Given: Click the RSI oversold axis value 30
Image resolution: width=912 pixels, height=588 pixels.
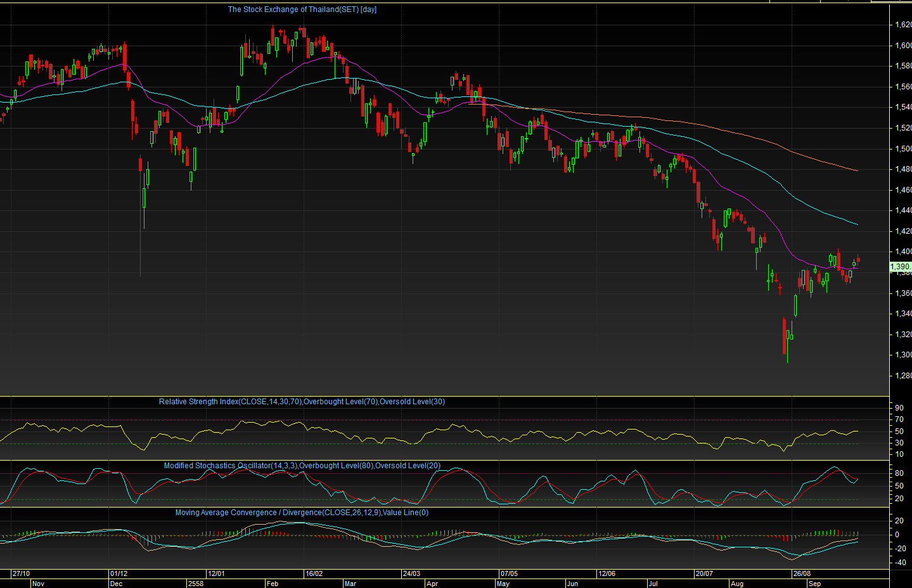Looking at the screenshot, I should point(899,443).
